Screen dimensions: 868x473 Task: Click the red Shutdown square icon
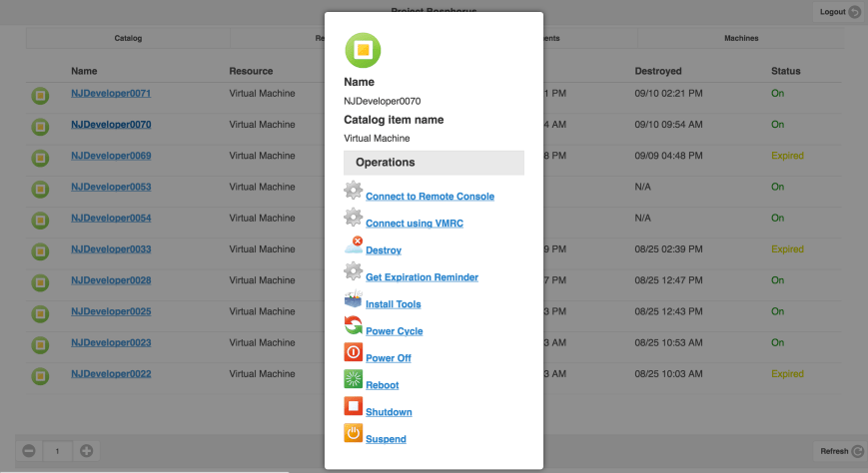(x=353, y=406)
